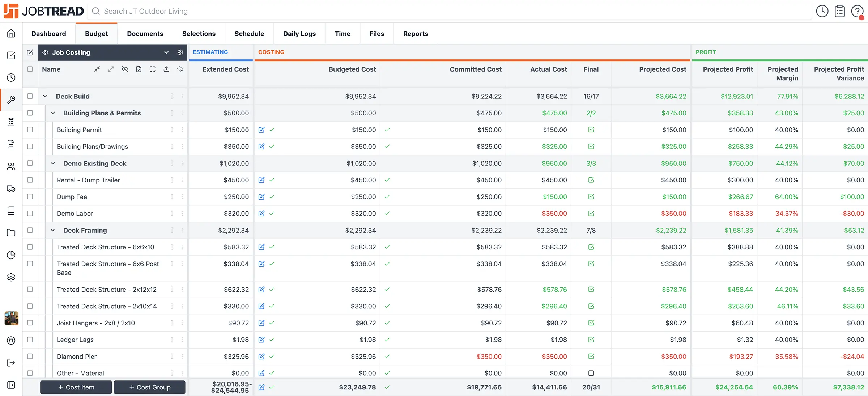This screenshot has width=868, height=396.
Task: Open the time clock icon in top bar
Action: point(822,11)
